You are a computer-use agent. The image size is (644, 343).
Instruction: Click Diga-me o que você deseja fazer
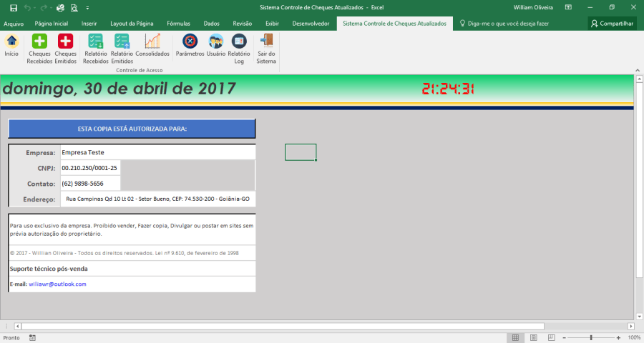click(x=504, y=24)
